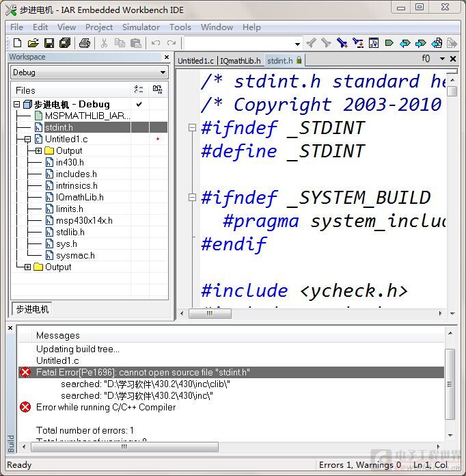Click the Replace toolbar icon
Image resolution: width=466 pixels, height=476 pixels.
358,43
